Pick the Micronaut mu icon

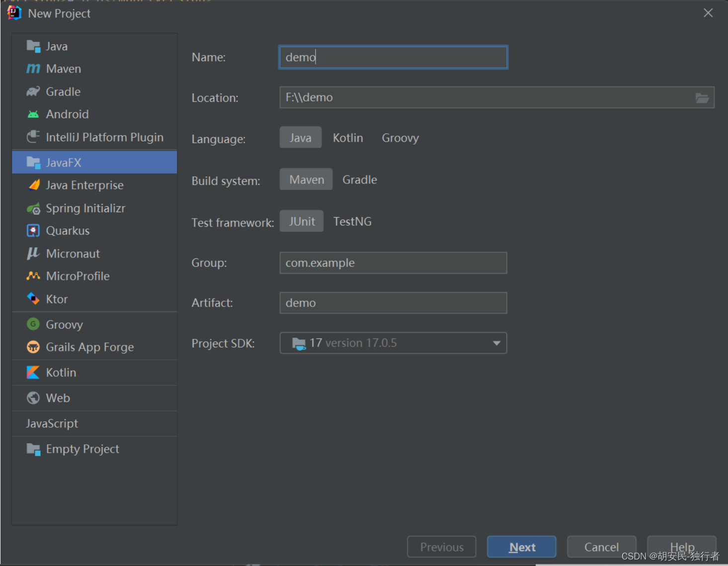[33, 253]
